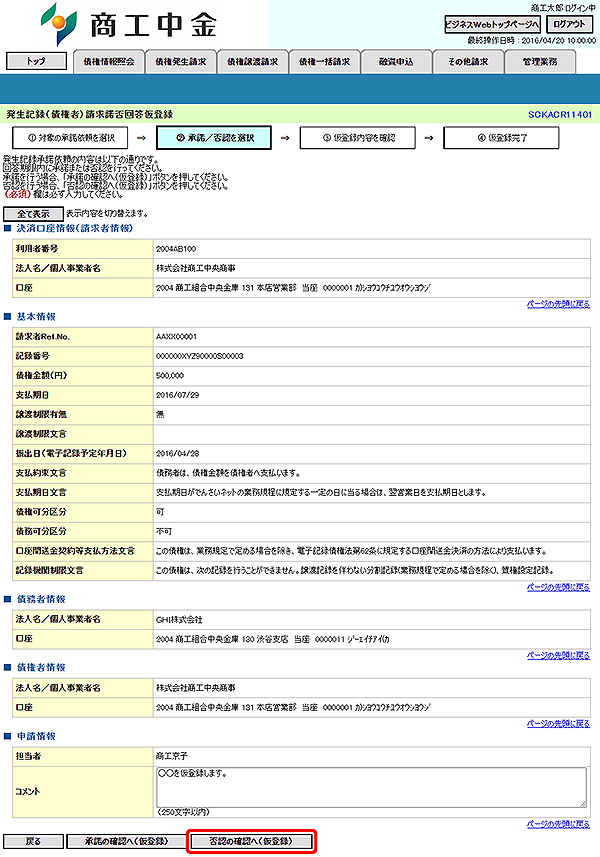Click step ② 承諾/否認を選択
The width and height of the screenshot is (600, 857).
click(x=214, y=138)
